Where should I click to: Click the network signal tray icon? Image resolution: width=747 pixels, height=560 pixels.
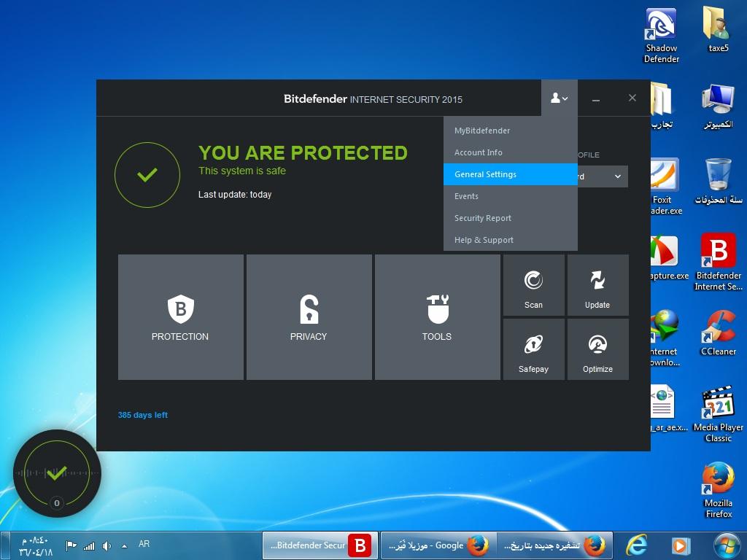(89, 545)
